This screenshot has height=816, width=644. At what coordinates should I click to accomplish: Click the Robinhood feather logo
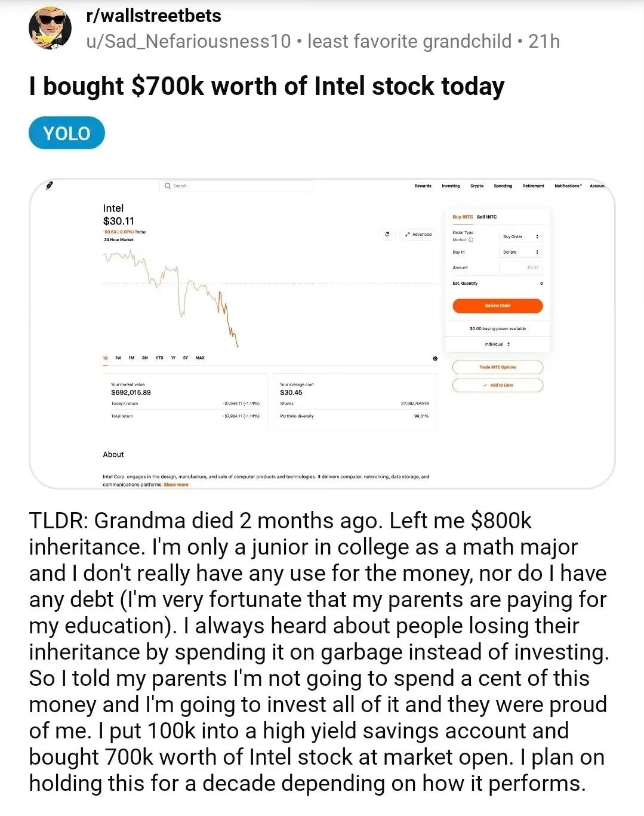point(50,186)
